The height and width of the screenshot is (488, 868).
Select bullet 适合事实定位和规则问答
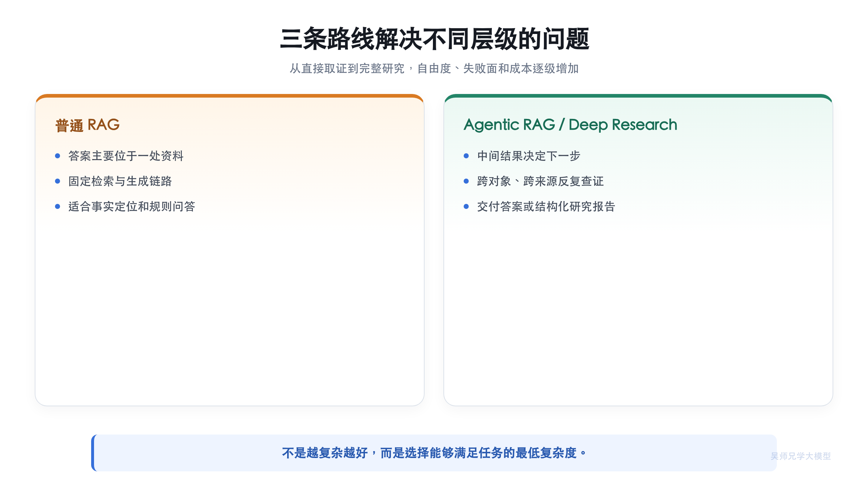pyautogui.click(x=132, y=206)
